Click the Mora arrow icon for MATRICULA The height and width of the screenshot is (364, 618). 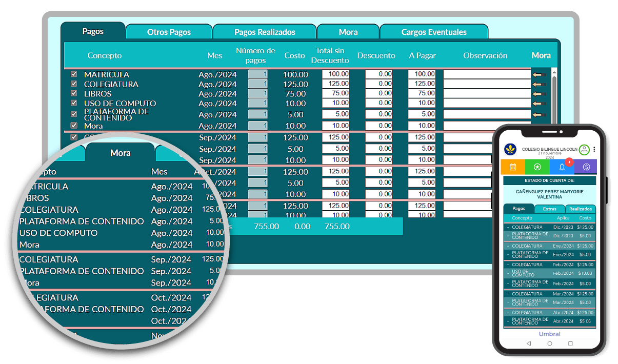(x=539, y=75)
